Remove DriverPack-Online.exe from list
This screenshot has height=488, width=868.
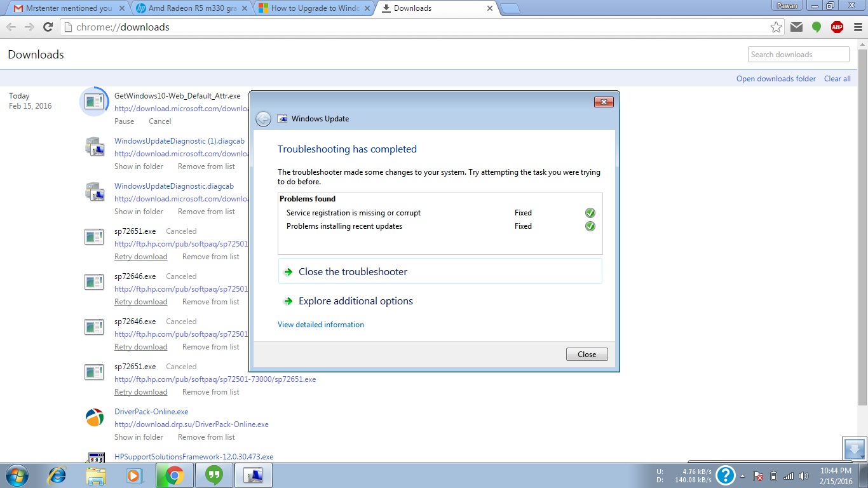[x=207, y=437]
